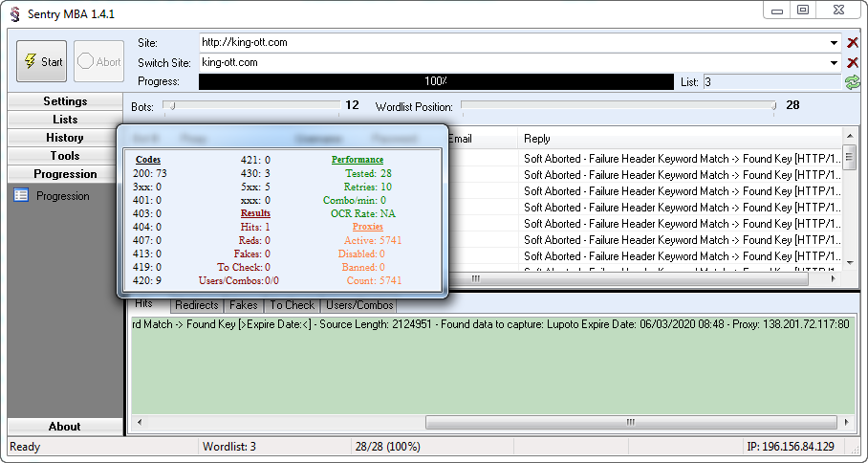Switch to the Fakes tab
This screenshot has height=463, width=868.
pyautogui.click(x=243, y=305)
